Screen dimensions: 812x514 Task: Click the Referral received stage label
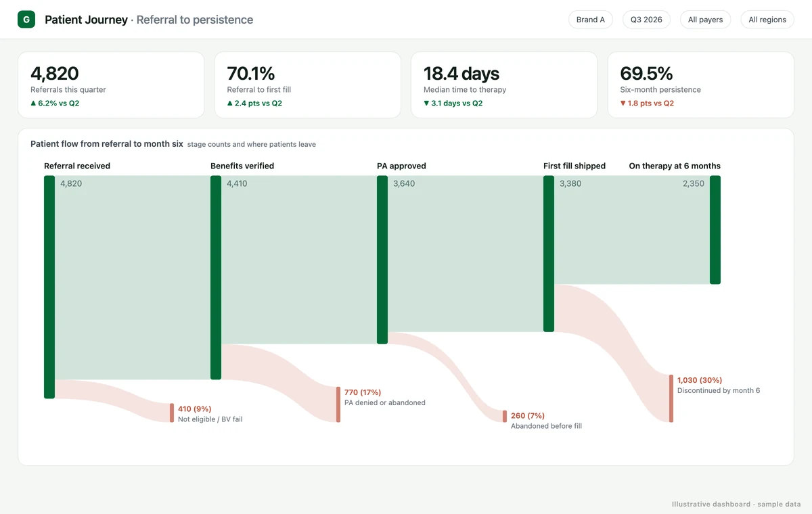pos(77,166)
